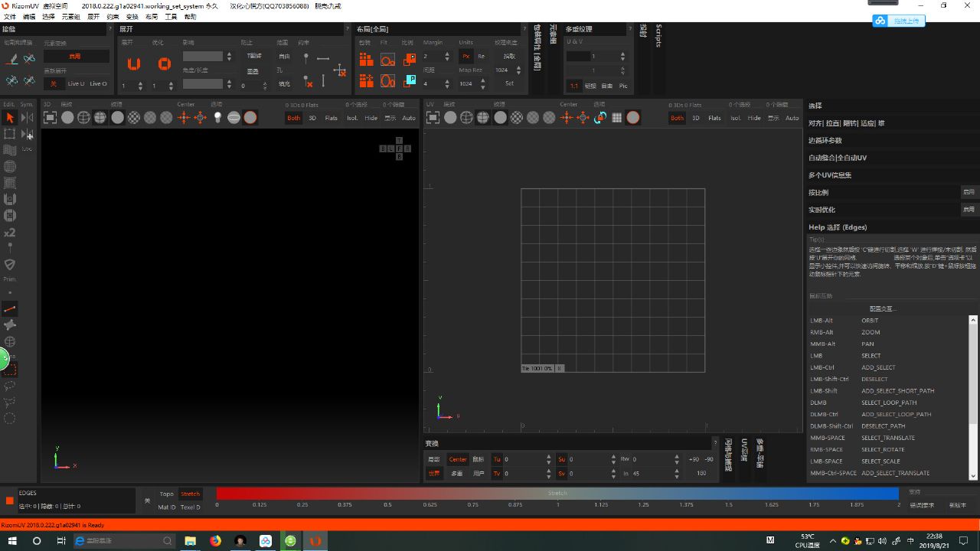Click the frame view icon in UV toolbar
This screenshot has height=551, width=980.
tap(433, 117)
